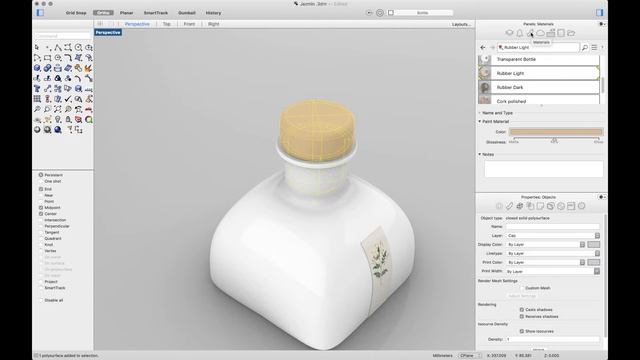
Task: Open the Print Width dropdown
Action: pos(553,271)
